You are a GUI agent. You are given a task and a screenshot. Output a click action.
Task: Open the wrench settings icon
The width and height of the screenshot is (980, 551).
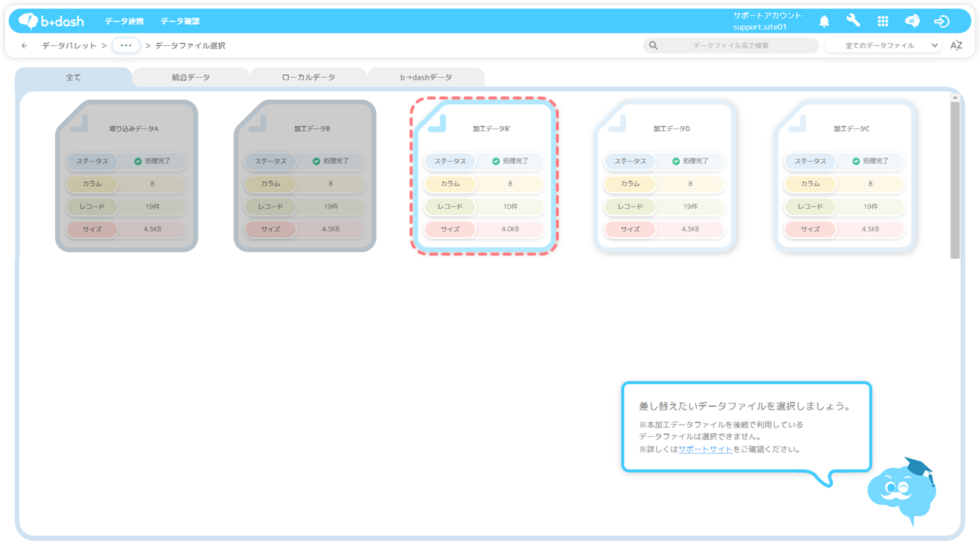point(853,21)
